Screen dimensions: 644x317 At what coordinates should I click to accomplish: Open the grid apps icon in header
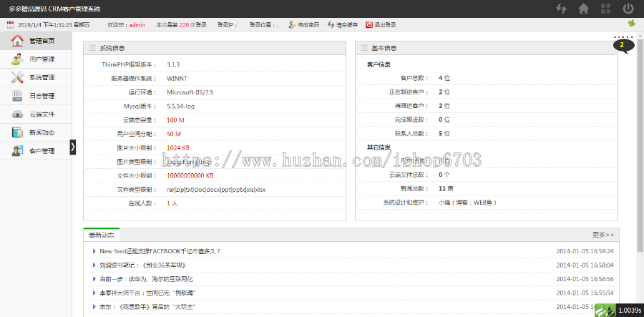tap(606, 9)
